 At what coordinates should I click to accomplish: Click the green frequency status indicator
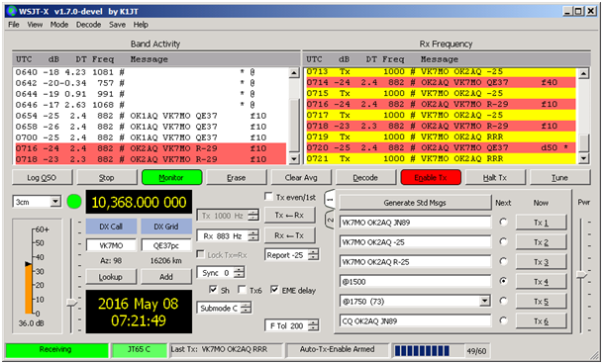(x=74, y=202)
